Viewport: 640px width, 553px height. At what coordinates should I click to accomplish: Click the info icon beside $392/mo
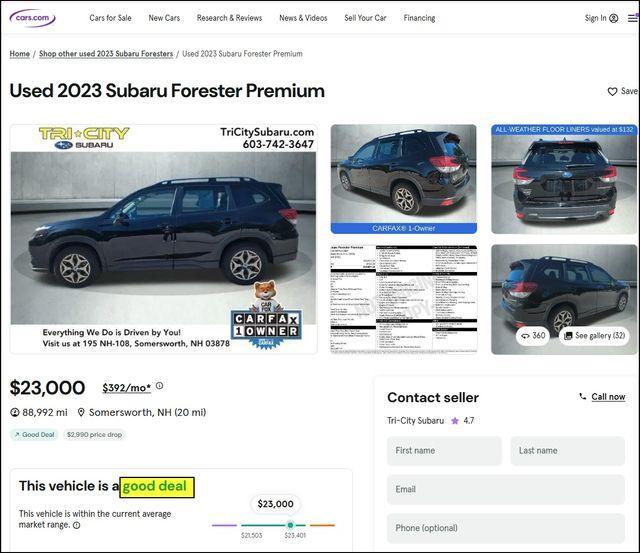point(160,386)
